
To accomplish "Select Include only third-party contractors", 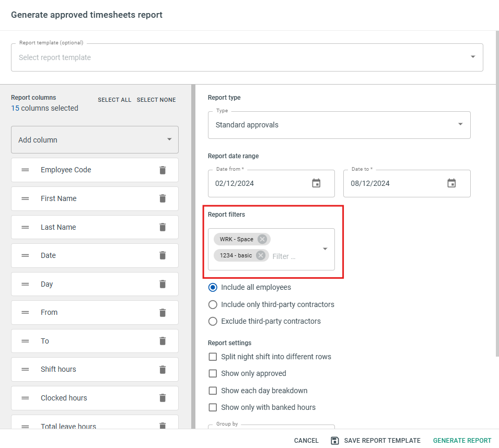I will tap(213, 304).
